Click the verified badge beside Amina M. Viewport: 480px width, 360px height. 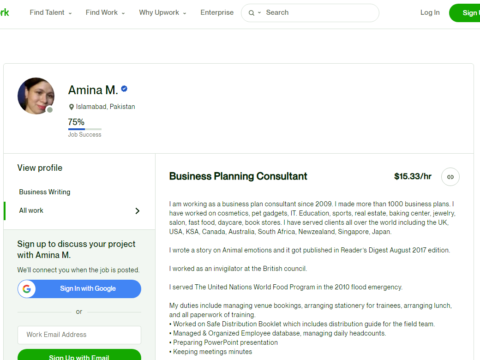click(x=124, y=89)
